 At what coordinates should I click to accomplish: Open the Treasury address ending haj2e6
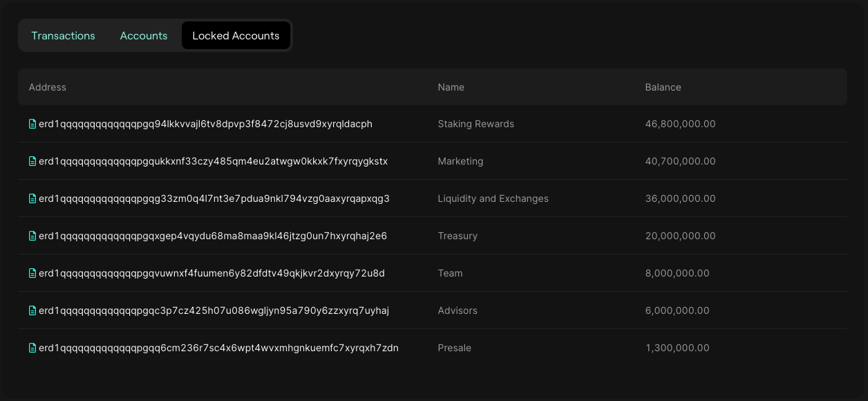213,236
